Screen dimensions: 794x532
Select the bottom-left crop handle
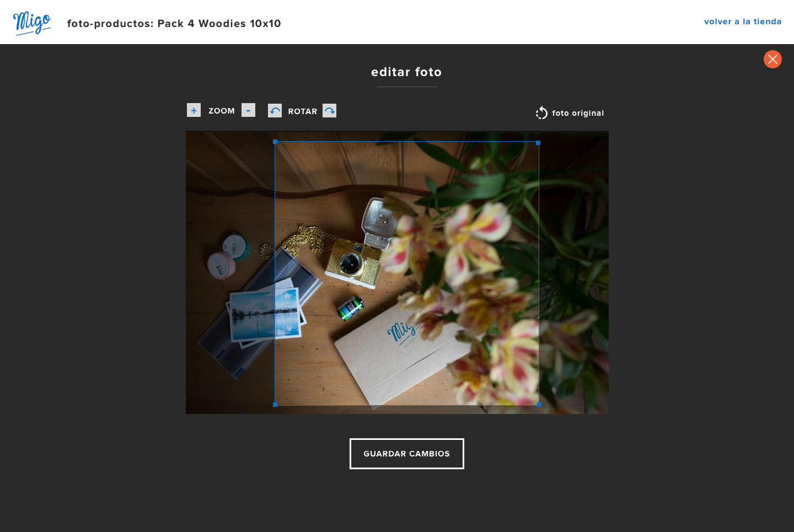pyautogui.click(x=275, y=405)
